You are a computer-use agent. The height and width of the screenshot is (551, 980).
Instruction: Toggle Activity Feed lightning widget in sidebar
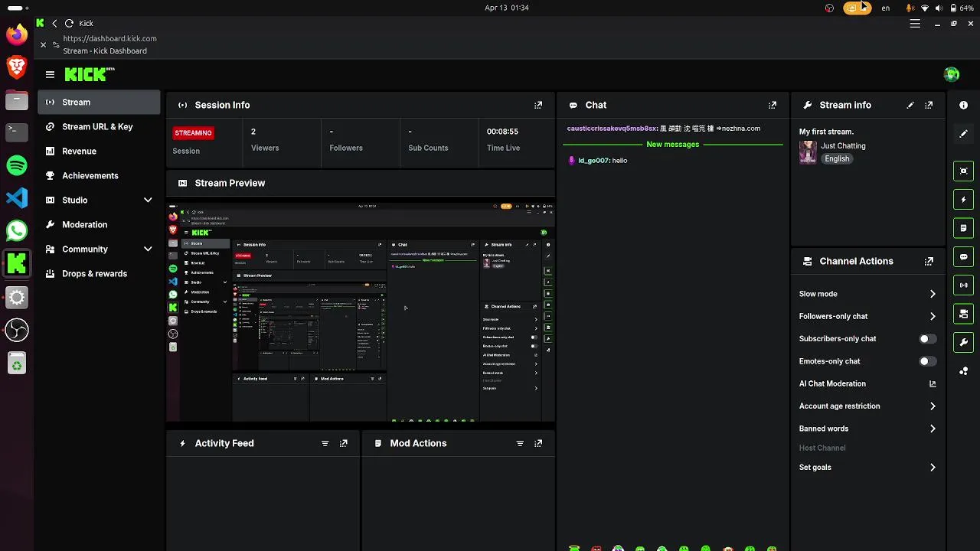963,199
